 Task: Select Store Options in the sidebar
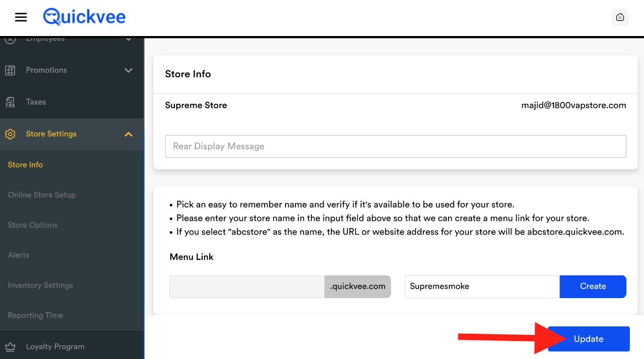[x=33, y=225]
